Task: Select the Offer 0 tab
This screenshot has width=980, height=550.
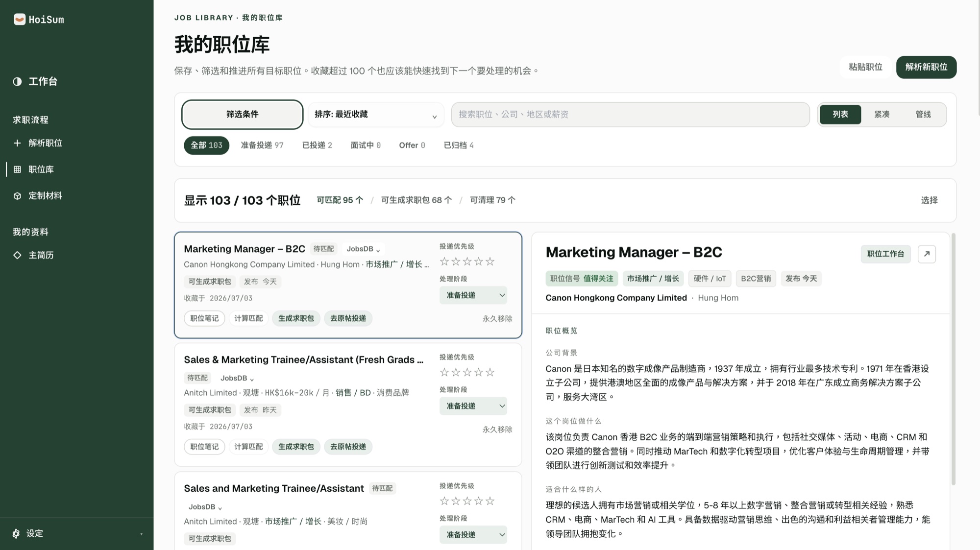Action: [x=412, y=145]
